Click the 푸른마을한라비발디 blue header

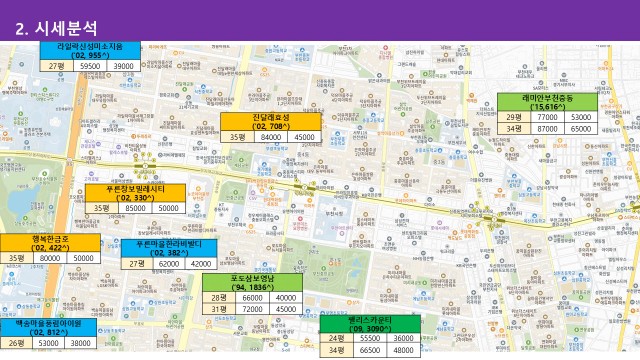pyautogui.click(x=169, y=249)
